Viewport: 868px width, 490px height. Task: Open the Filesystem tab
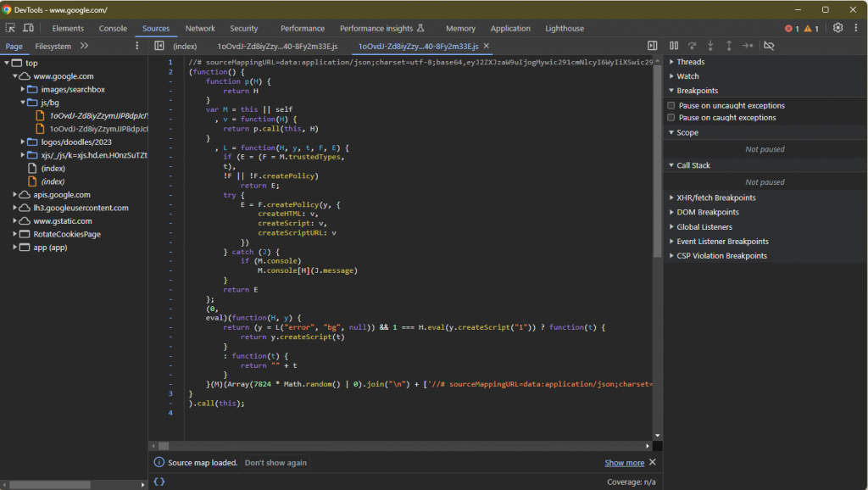(x=53, y=46)
